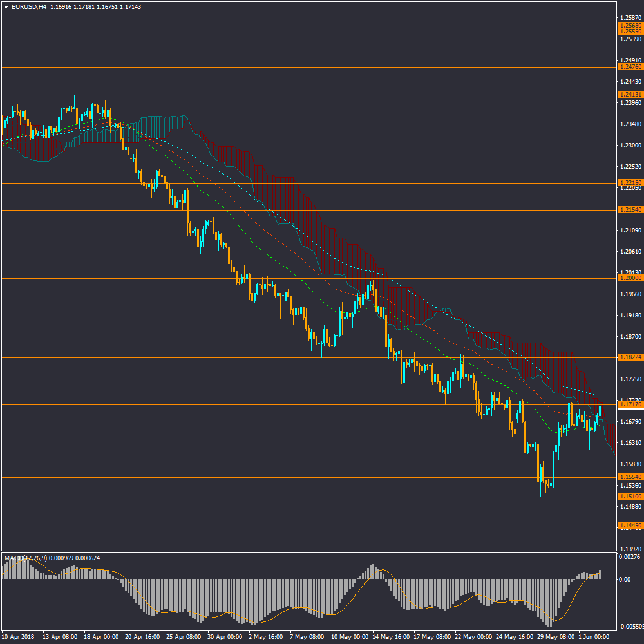Click the MACD 0.00 zero level label

[624, 580]
